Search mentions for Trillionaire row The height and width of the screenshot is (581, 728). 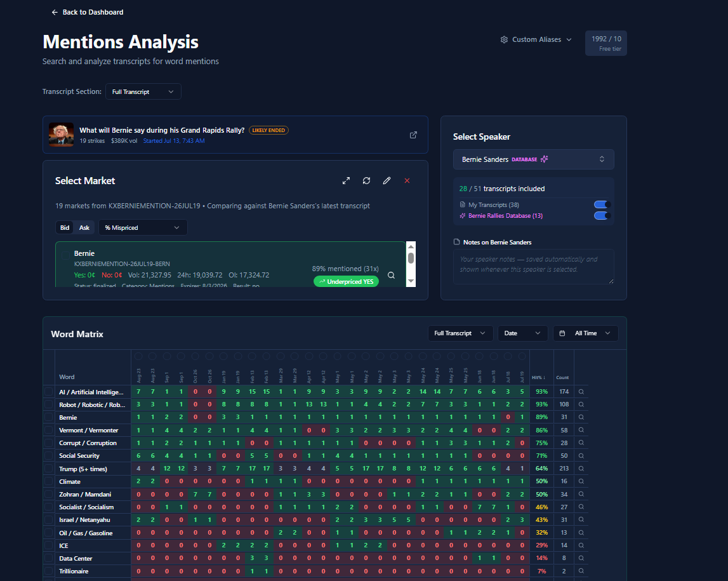click(x=581, y=571)
